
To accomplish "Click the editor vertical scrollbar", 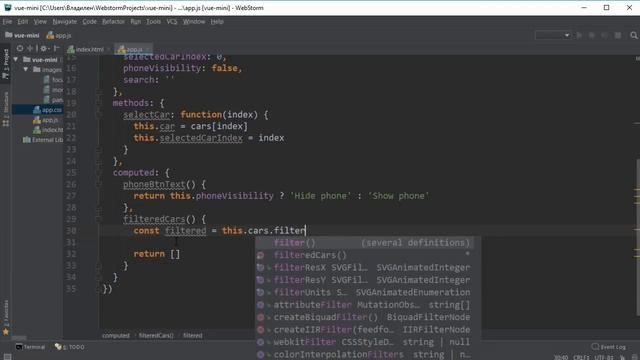I will pyautogui.click(x=637, y=237).
